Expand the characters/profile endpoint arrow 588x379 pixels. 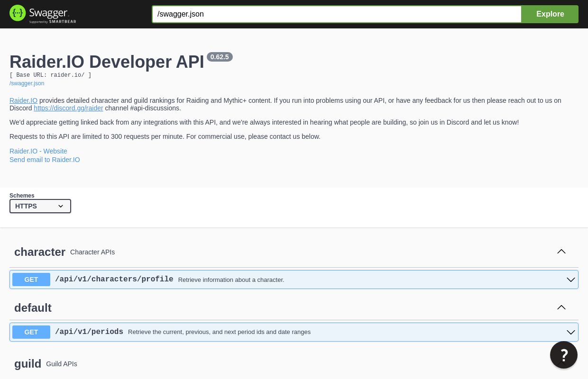coord(571,280)
